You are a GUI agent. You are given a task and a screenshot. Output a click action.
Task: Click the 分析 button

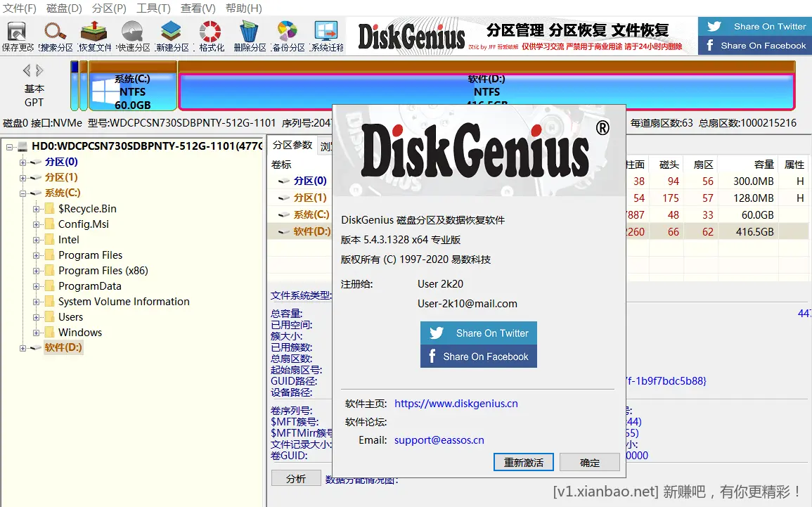[x=296, y=478]
